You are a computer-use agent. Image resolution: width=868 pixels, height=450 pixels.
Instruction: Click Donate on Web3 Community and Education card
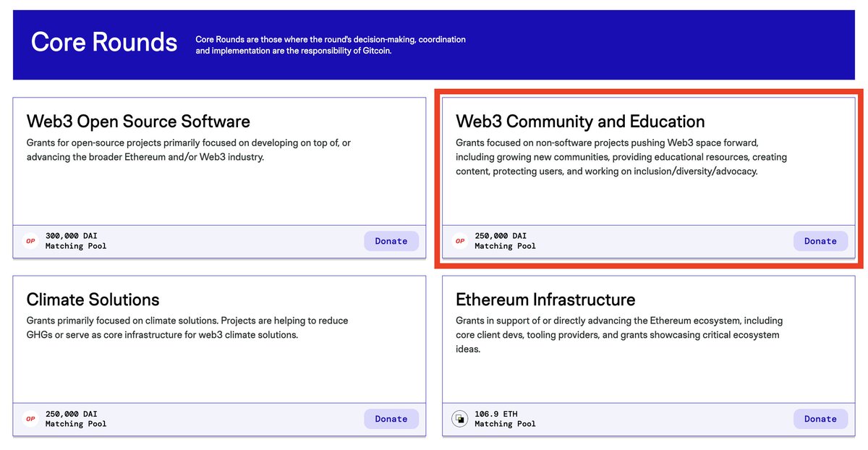pos(820,241)
